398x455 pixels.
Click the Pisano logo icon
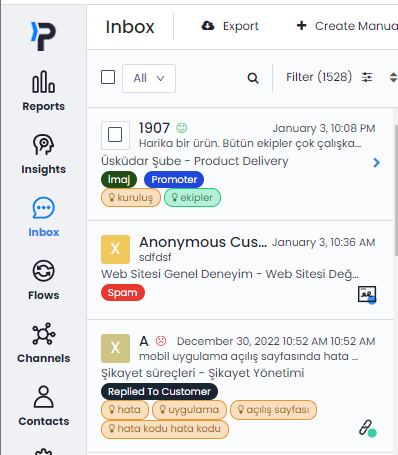(43, 36)
